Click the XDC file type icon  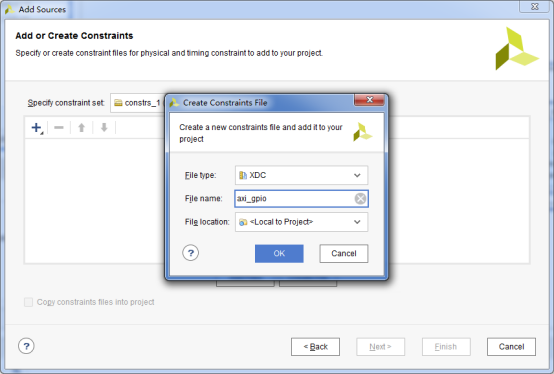click(x=243, y=175)
